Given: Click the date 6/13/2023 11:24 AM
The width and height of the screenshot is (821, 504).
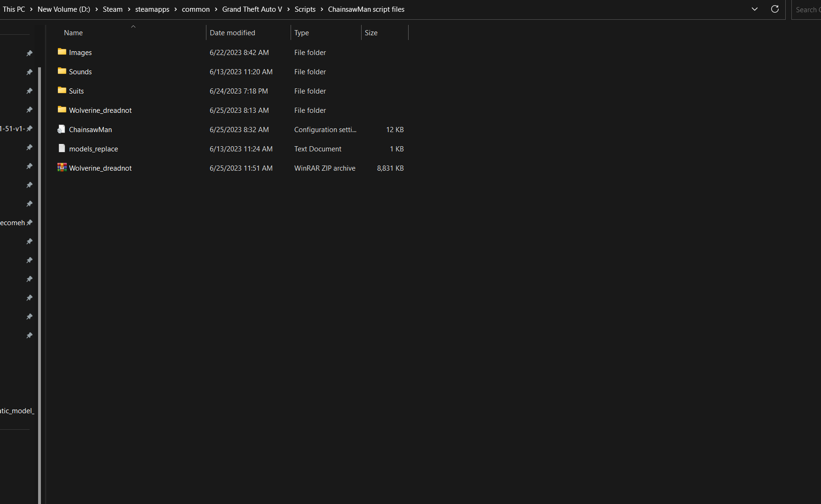Looking at the screenshot, I should point(241,149).
